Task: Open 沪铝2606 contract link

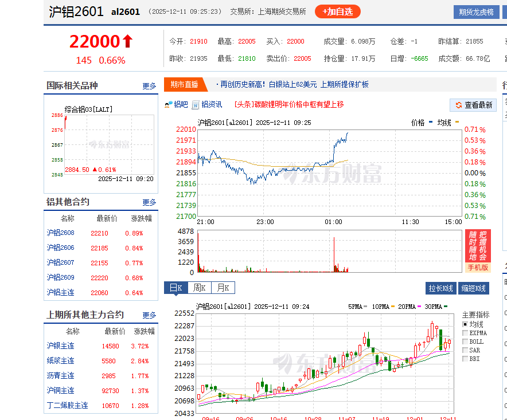Action: [x=60, y=248]
